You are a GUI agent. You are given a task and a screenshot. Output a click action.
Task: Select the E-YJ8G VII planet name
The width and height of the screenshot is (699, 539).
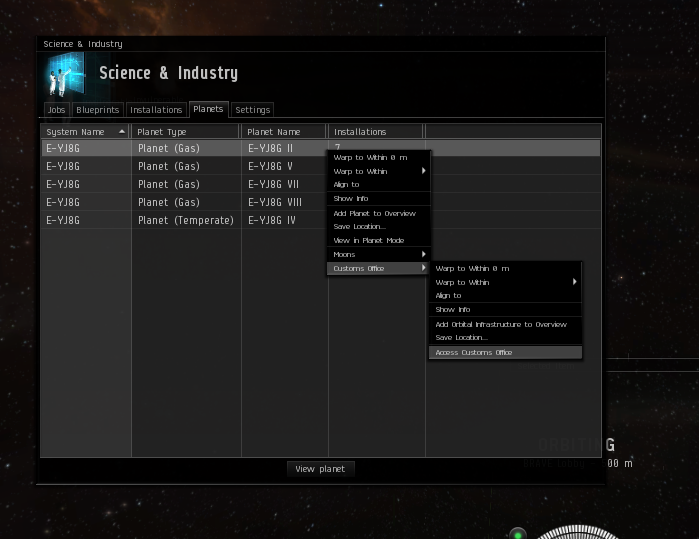pyautogui.click(x=273, y=184)
